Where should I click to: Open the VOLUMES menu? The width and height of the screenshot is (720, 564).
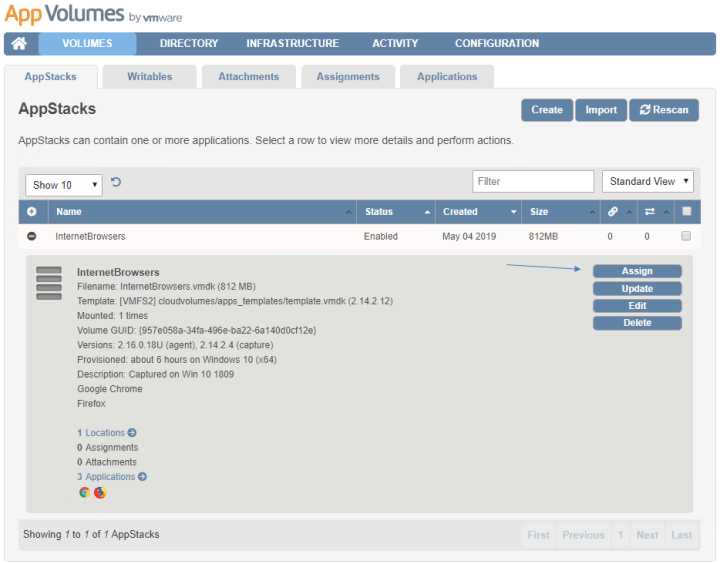coord(87,44)
